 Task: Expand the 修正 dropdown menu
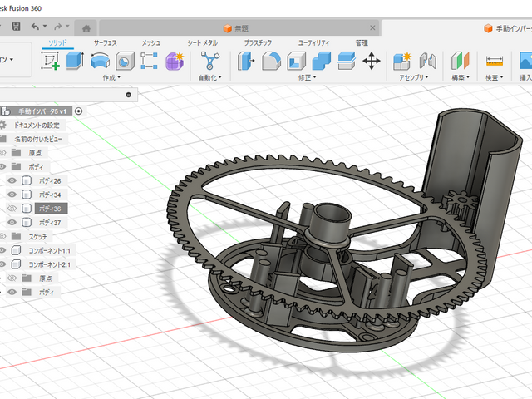pos(308,77)
